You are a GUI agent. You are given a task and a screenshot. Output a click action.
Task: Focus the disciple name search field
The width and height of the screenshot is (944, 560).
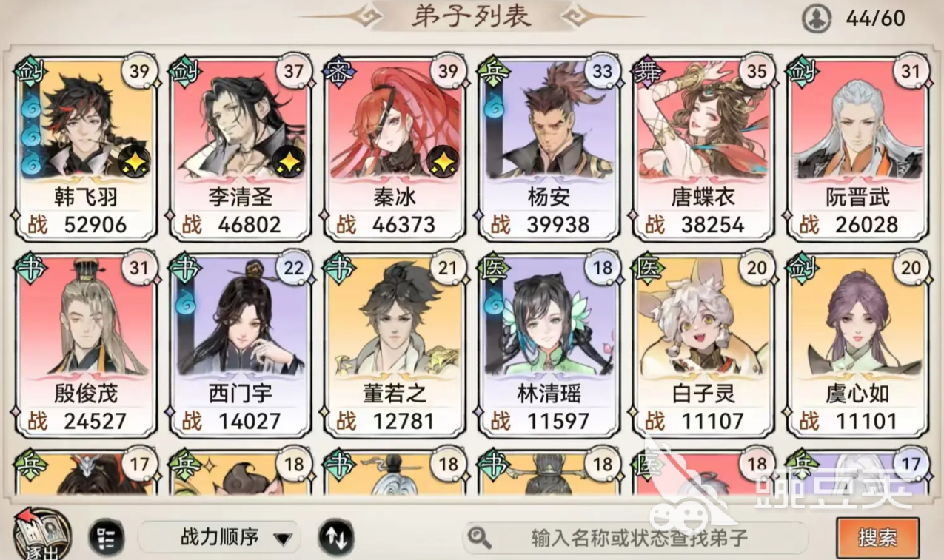click(635, 538)
